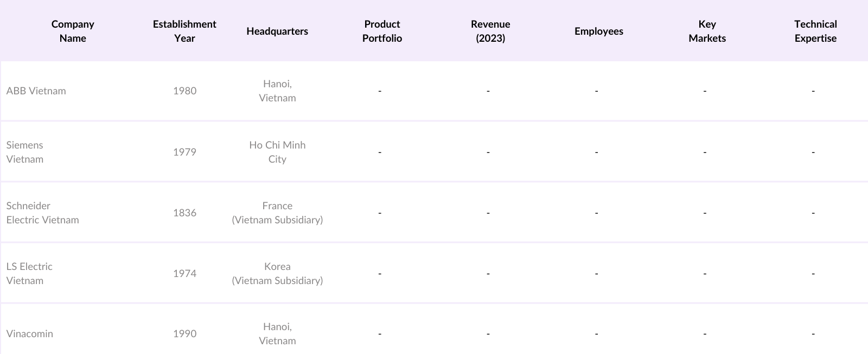This screenshot has width=868, height=354.
Task: Click ABB Vietnam's Revenue dash cell
Action: click(x=488, y=91)
